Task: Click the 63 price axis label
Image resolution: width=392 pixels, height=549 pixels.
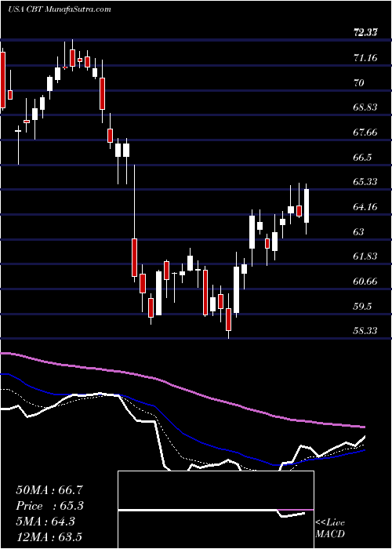Action: pyautogui.click(x=359, y=232)
